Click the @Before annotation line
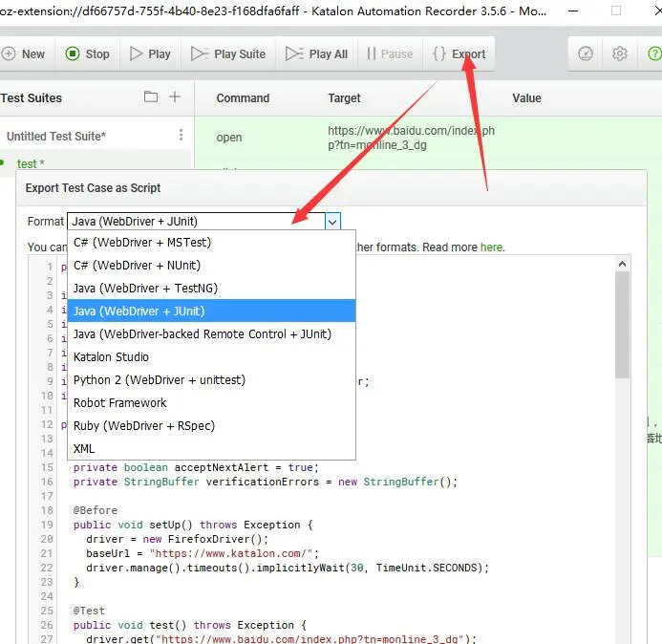Screen dimensions: 662x644 click(96, 510)
